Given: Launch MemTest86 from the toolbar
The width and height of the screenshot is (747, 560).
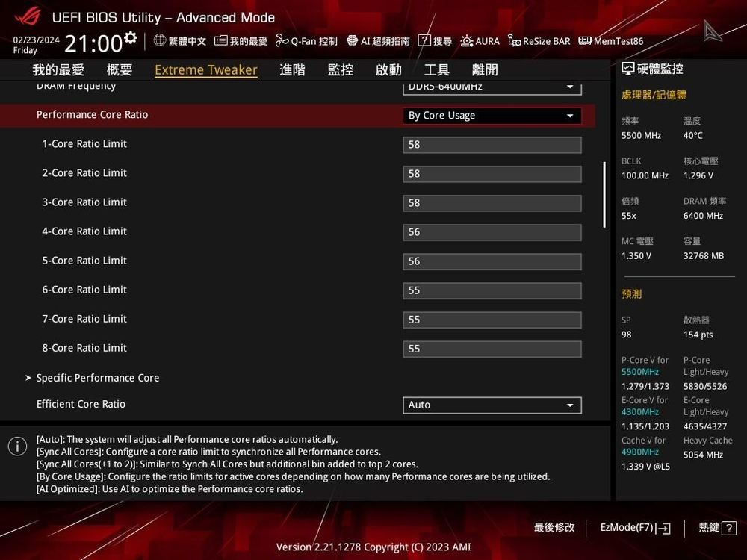Looking at the screenshot, I should [x=611, y=41].
